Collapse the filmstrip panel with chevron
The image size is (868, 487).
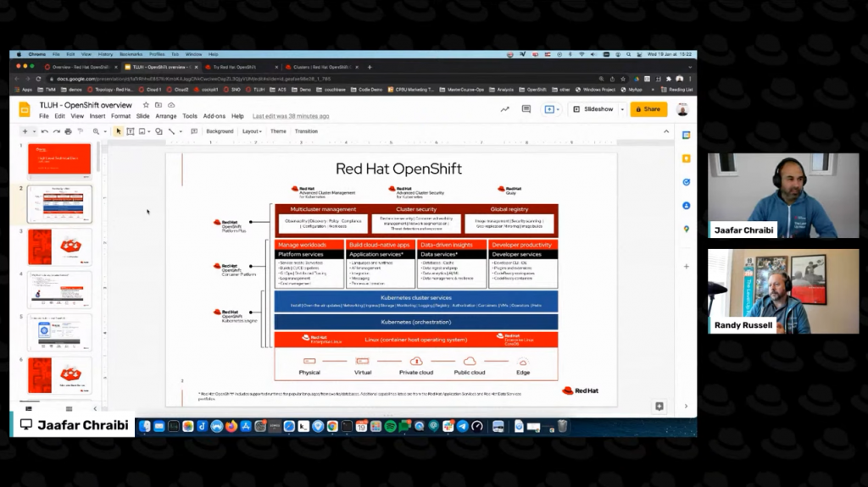(x=95, y=409)
